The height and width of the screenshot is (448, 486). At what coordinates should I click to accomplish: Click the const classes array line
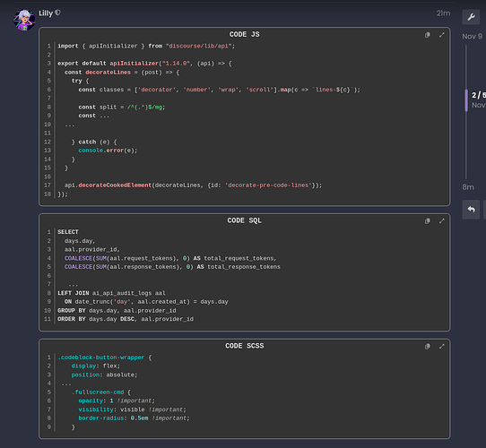click(x=220, y=90)
